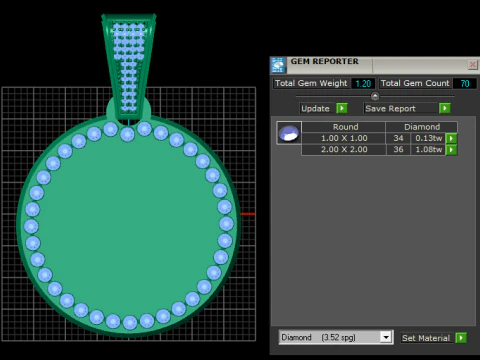Select the pave-set bail on the pendant
This screenshot has height=360, width=480.
pyautogui.click(x=129, y=67)
